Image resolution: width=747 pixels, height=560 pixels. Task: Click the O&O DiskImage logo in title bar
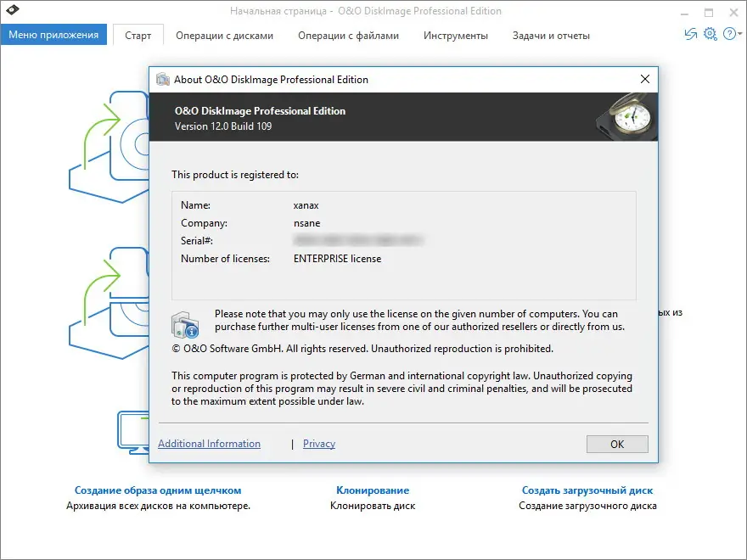[x=14, y=12]
